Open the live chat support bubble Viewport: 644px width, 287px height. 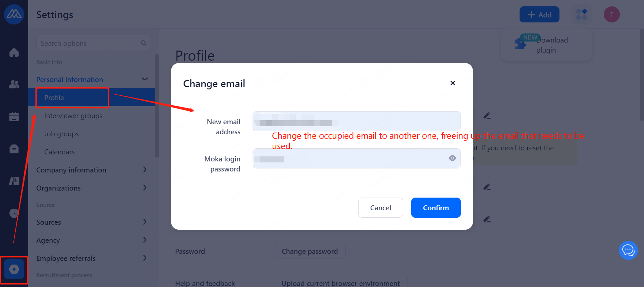[628, 250]
